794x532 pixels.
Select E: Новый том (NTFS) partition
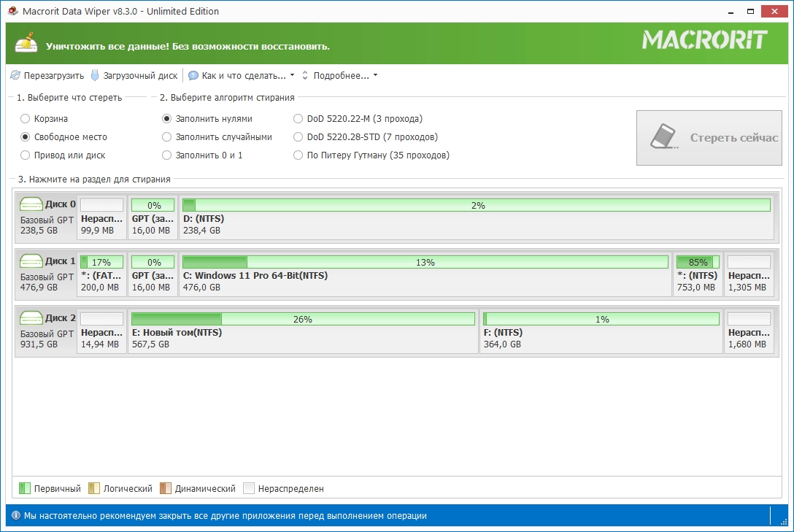tap(303, 331)
